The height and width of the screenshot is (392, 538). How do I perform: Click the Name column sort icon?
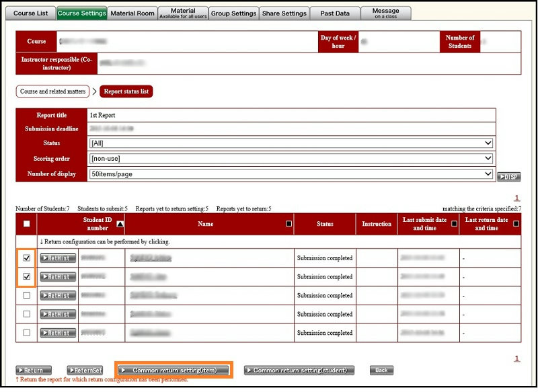[289, 224]
